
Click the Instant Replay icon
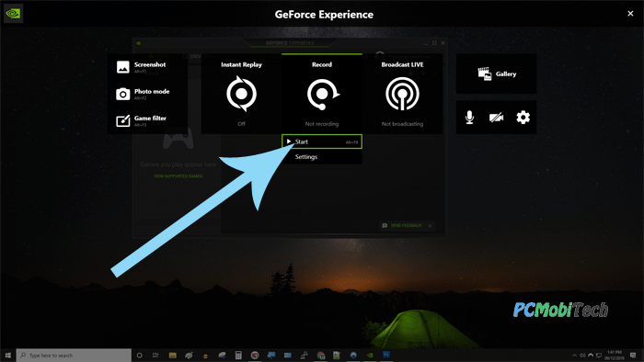click(x=241, y=94)
